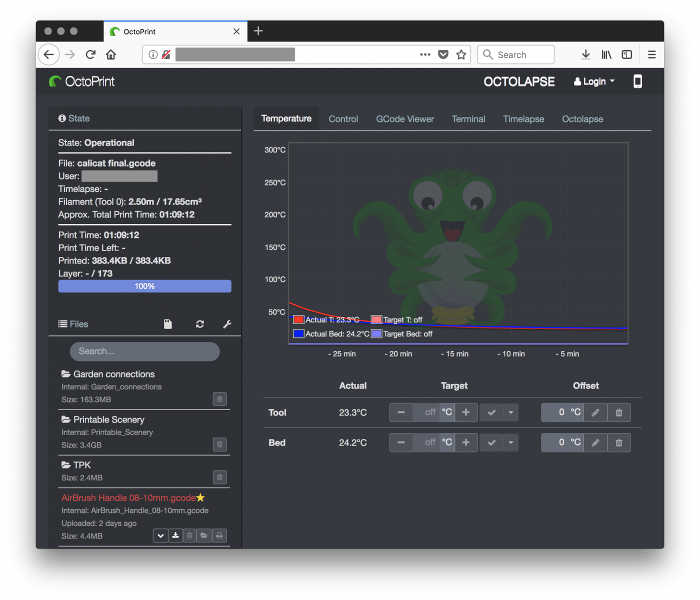Click the OCTOLAPSE navbar link
The height and width of the screenshot is (600, 700).
point(519,81)
